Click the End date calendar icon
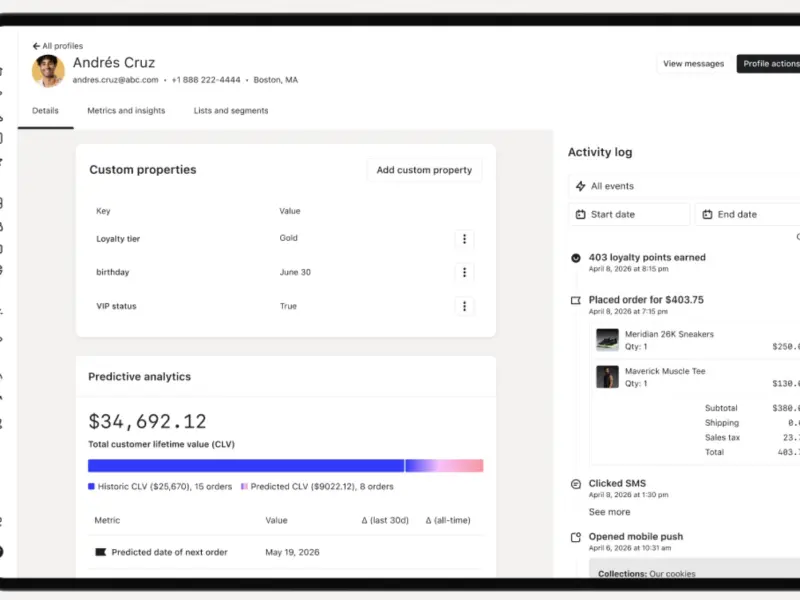Screen dimensions: 800x600 (707, 214)
